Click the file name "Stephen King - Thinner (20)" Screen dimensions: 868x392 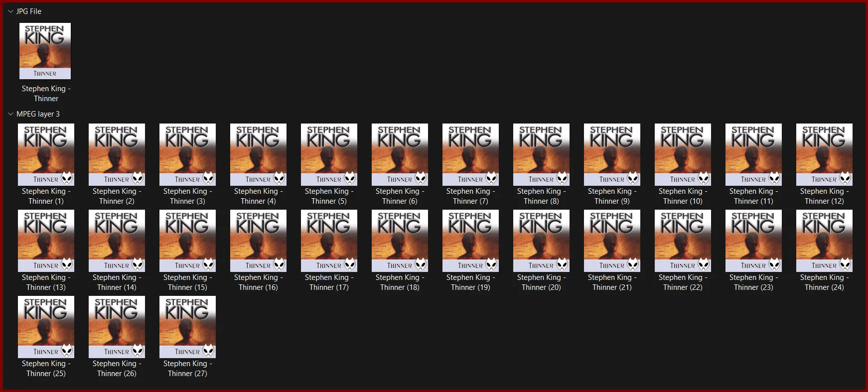click(541, 282)
